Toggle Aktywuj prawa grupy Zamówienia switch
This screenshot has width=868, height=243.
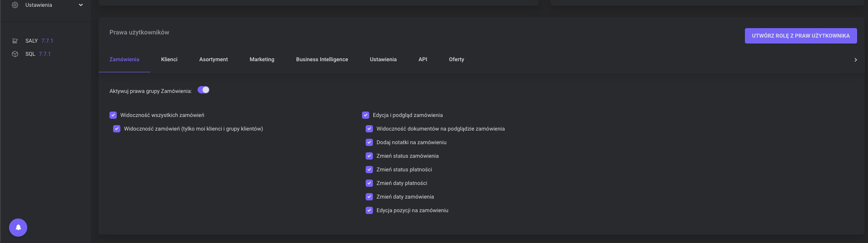coord(203,90)
